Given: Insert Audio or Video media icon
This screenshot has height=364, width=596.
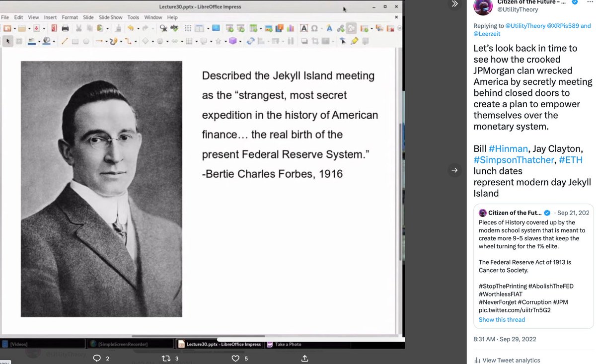Looking at the screenshot, I should tap(280, 28).
